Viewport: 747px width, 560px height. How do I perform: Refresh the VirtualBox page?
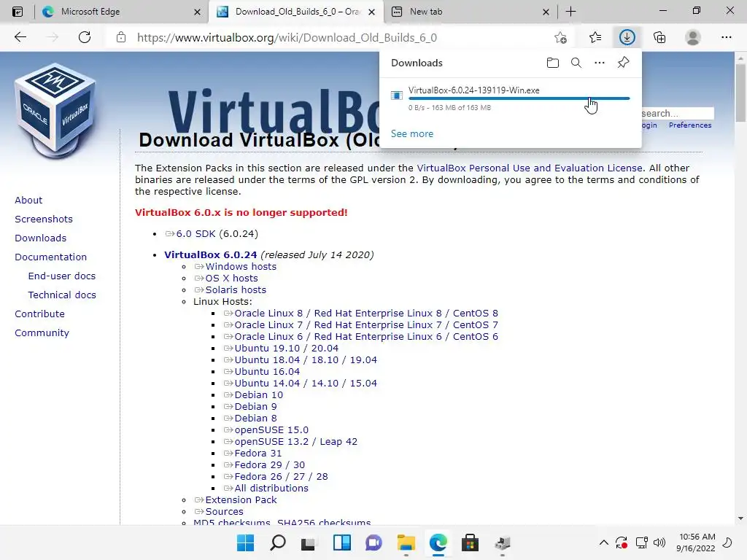point(85,37)
